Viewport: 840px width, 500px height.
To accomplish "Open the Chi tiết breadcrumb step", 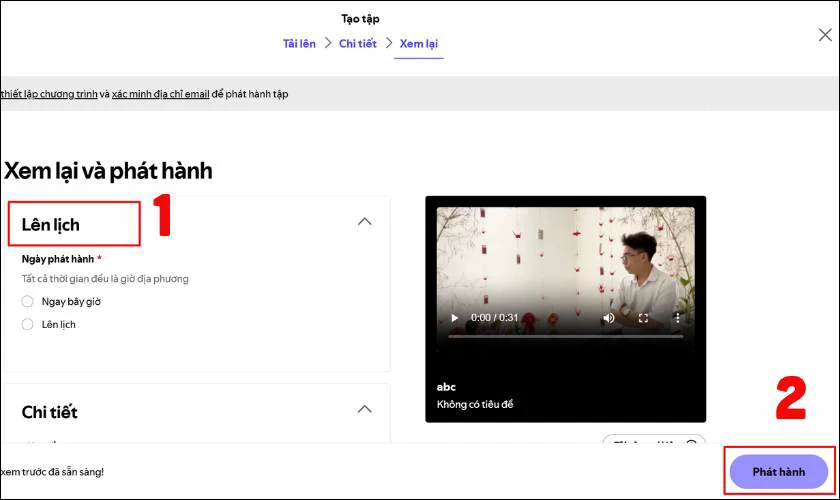I will (357, 43).
